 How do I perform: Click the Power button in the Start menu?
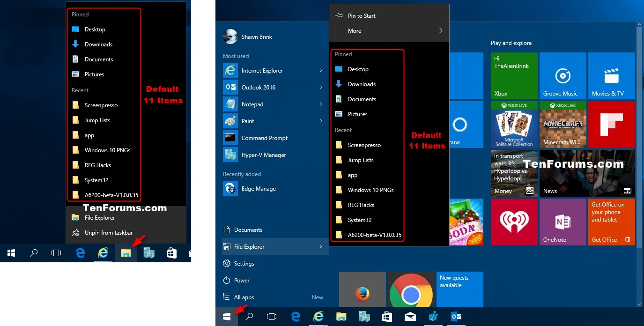pos(242,280)
